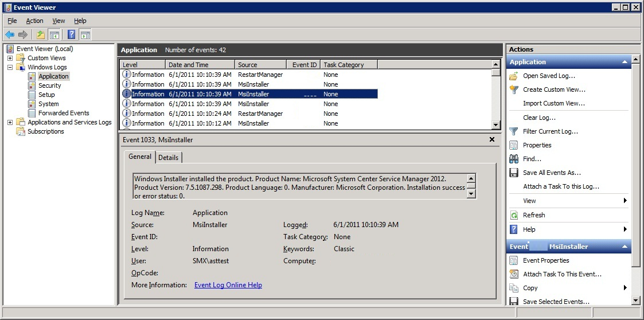Select Event Viewer (Local) root node
Image resolution: width=644 pixels, height=320 pixels.
pos(45,49)
